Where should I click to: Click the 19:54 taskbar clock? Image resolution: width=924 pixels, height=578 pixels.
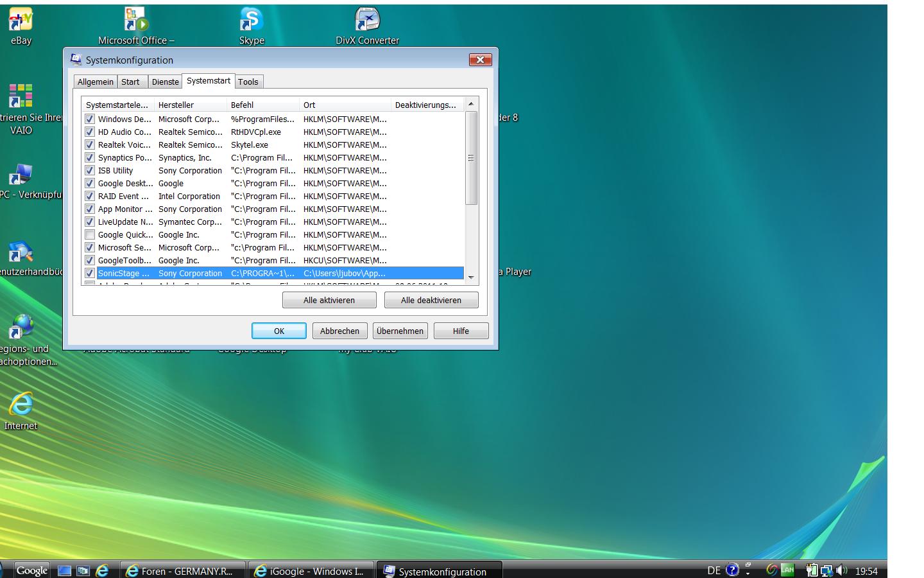click(x=866, y=570)
